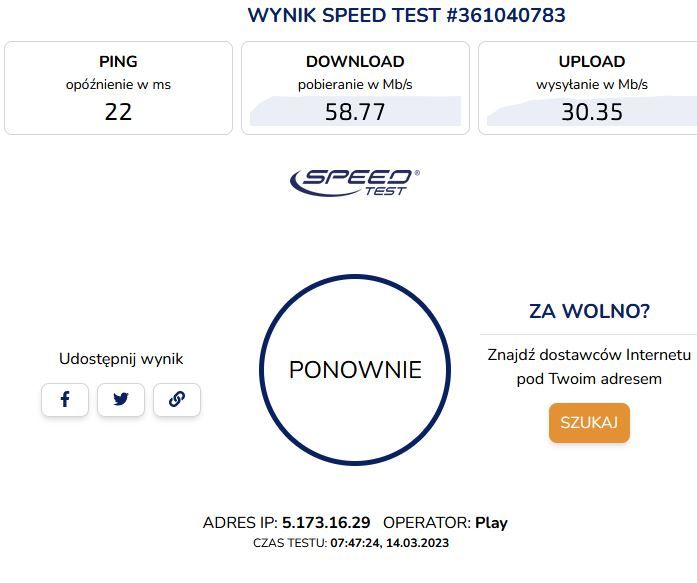This screenshot has width=697, height=583.
Task: Click the download speed value 58.77
Action: tap(355, 112)
